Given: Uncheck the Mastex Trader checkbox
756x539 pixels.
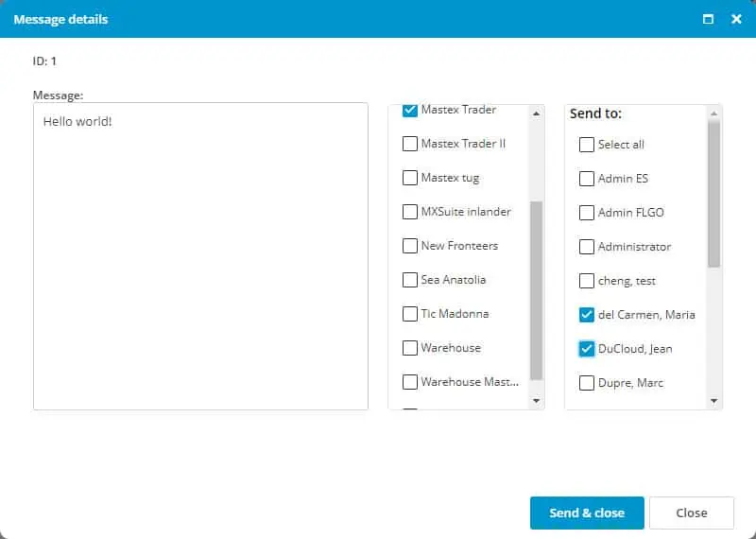Looking at the screenshot, I should [x=410, y=110].
